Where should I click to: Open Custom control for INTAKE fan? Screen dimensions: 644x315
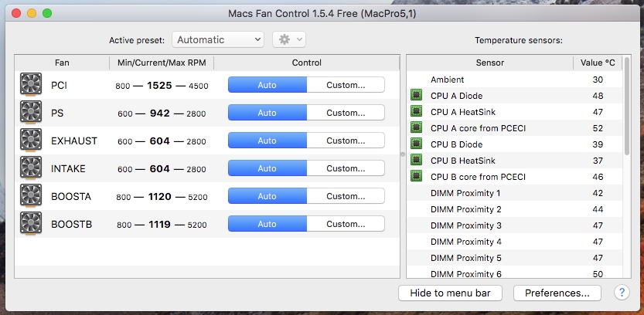pos(346,168)
